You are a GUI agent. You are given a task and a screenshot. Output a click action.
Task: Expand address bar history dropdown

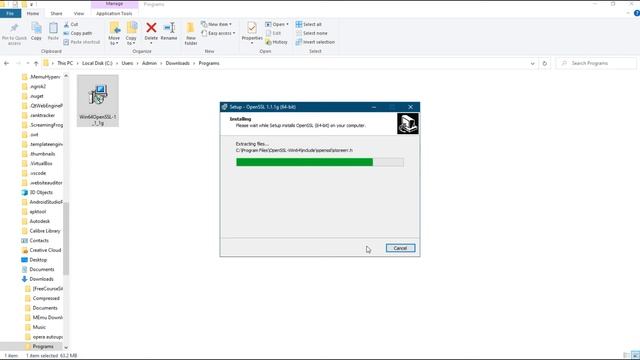(x=532, y=63)
